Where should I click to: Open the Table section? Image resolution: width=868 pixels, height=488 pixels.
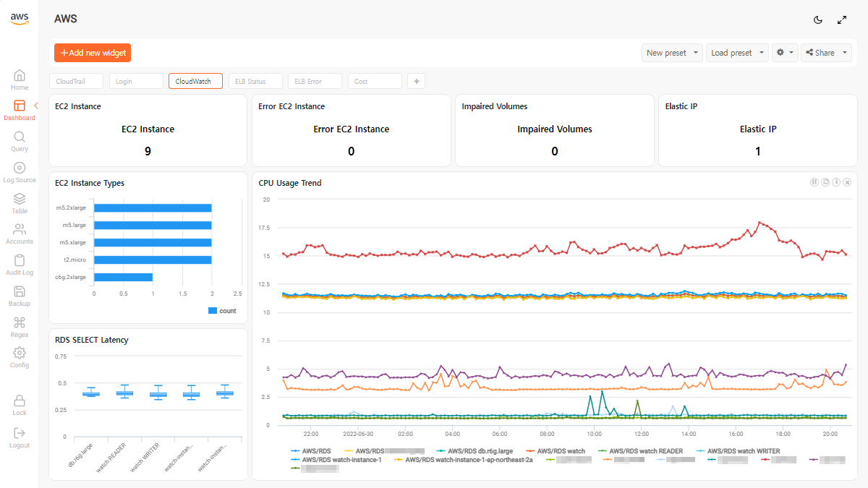click(x=20, y=203)
